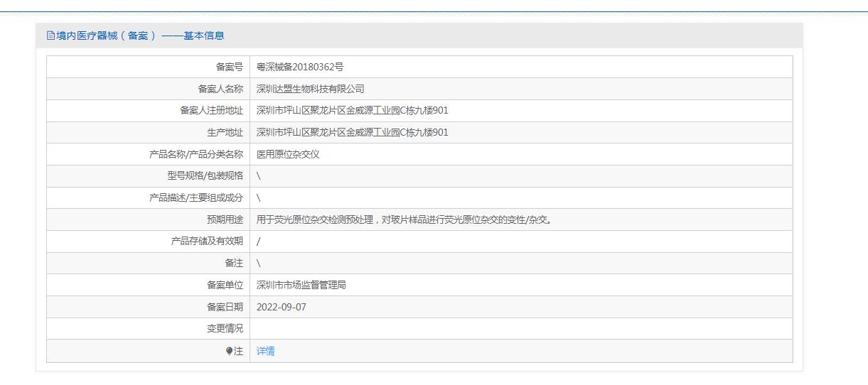868x385 pixels.
Task: Click the 产品存储及有效期 label
Action: coord(208,242)
